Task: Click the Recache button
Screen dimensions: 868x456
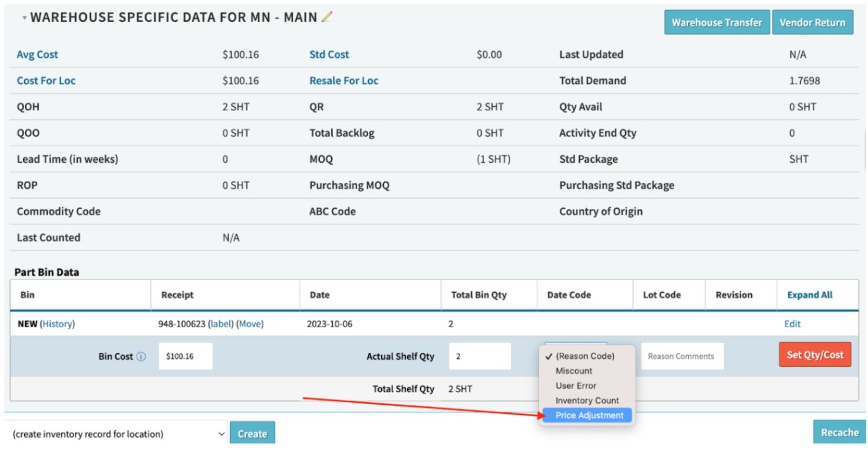Action: tap(840, 432)
